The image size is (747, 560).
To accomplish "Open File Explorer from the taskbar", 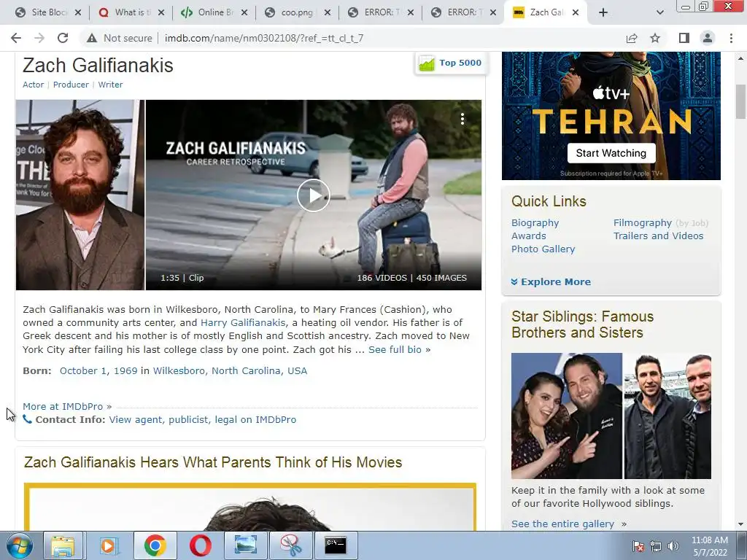I will 63,545.
